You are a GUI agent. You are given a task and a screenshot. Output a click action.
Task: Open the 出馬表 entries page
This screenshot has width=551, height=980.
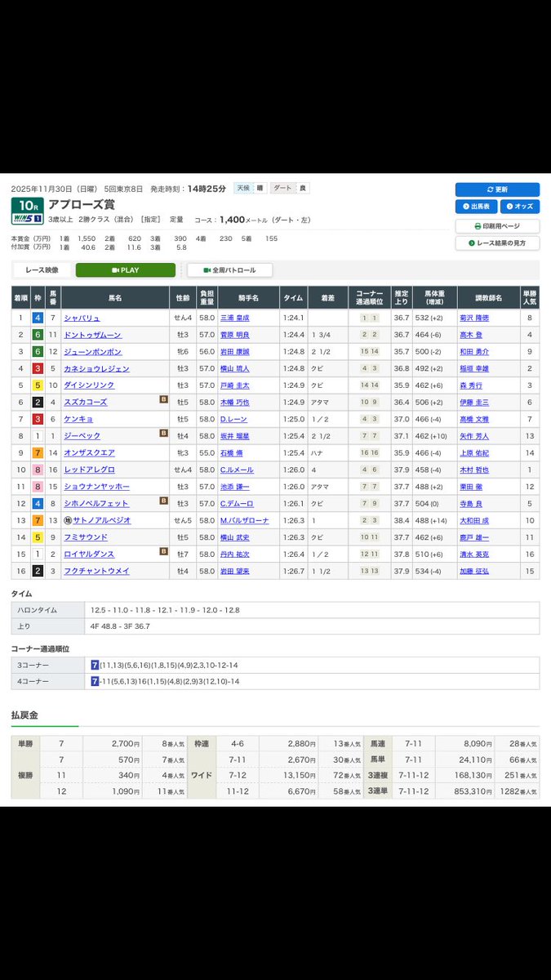(x=476, y=207)
